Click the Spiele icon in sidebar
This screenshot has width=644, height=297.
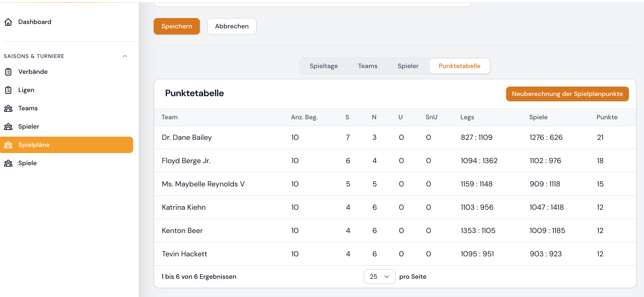[8, 163]
